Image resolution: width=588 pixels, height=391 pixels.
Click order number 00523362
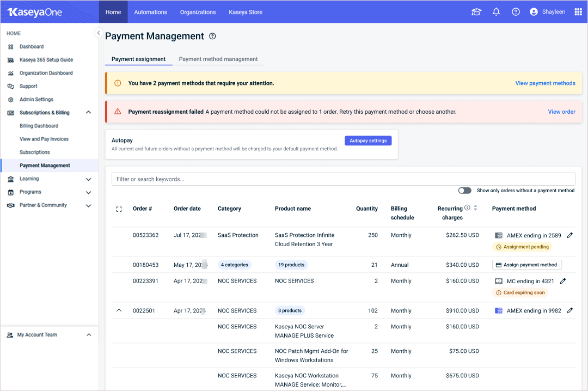click(145, 235)
